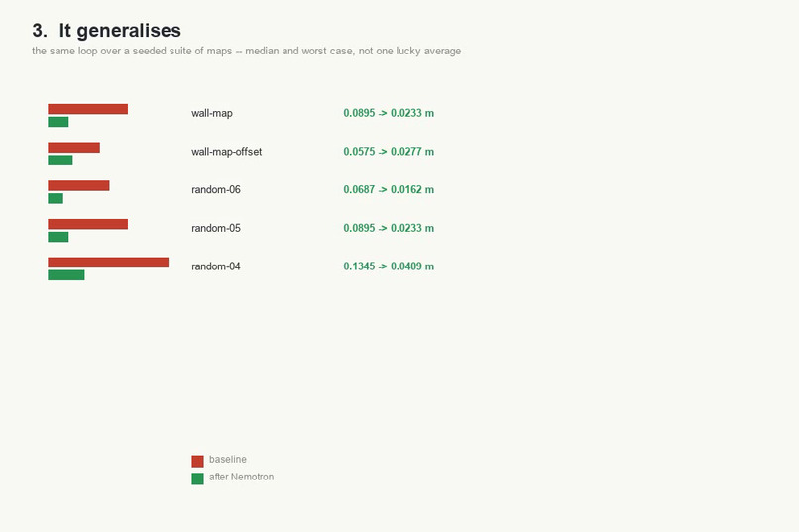Click the green after Nemotron legend swatch
The height and width of the screenshot is (532, 799).
197,479
